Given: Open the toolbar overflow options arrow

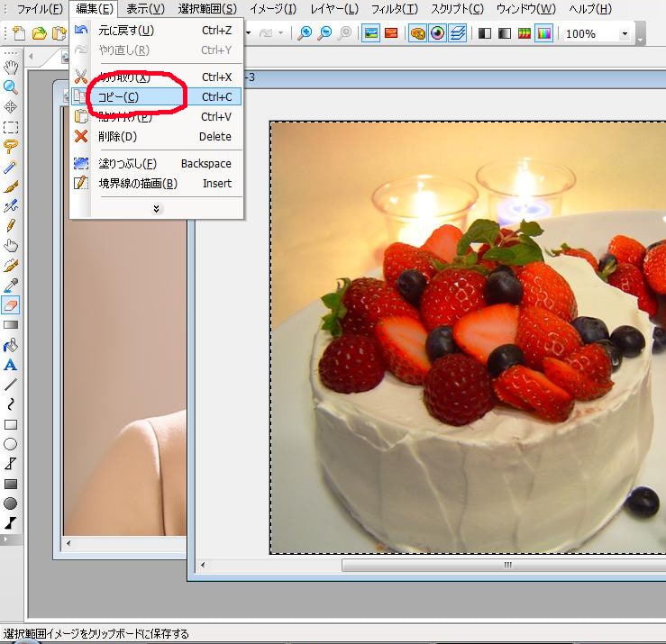Looking at the screenshot, I should [x=640, y=40].
